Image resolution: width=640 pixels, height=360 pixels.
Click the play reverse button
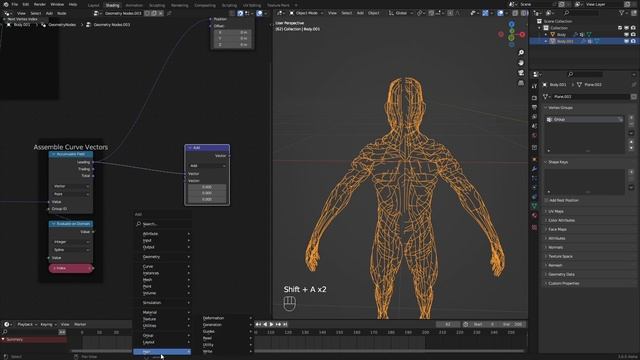265,324
